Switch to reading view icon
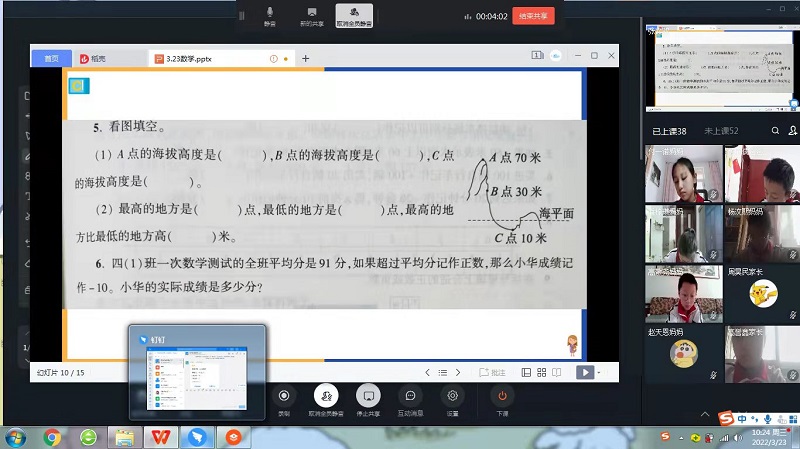Image resolution: width=800 pixels, height=449 pixels. [557, 372]
